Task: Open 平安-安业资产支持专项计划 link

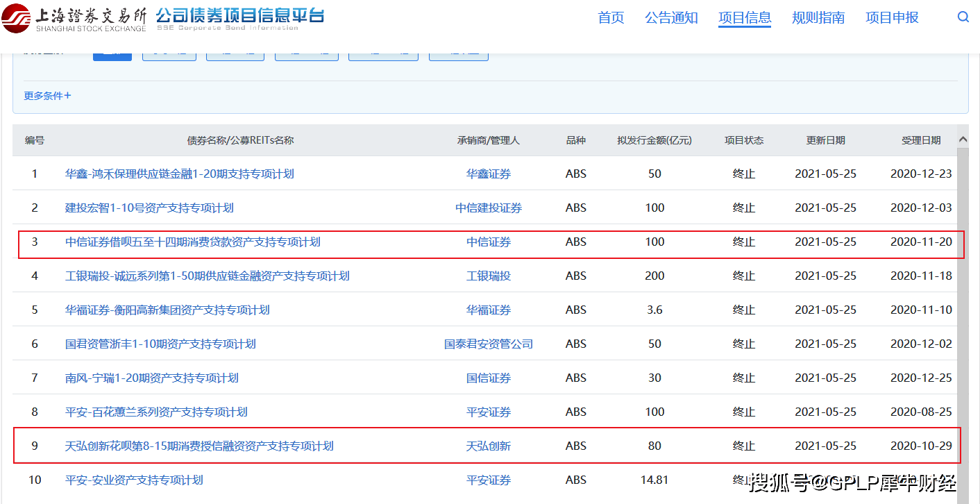Action: (x=134, y=480)
